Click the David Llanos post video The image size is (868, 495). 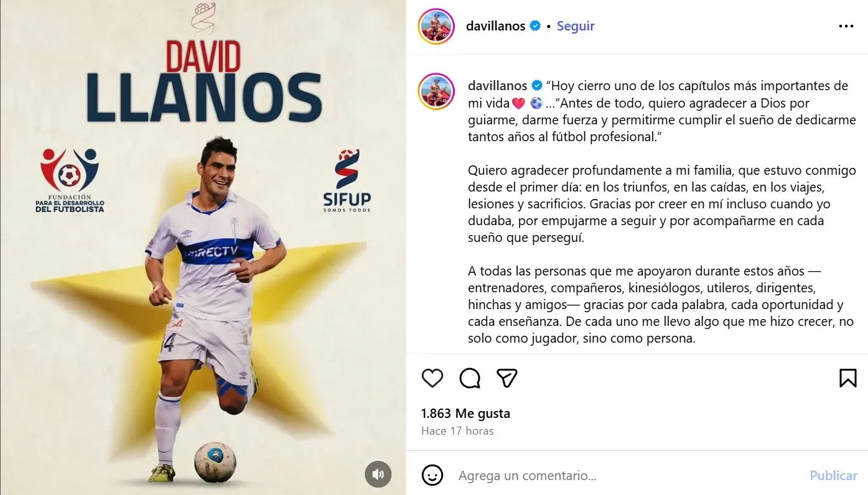(203, 247)
